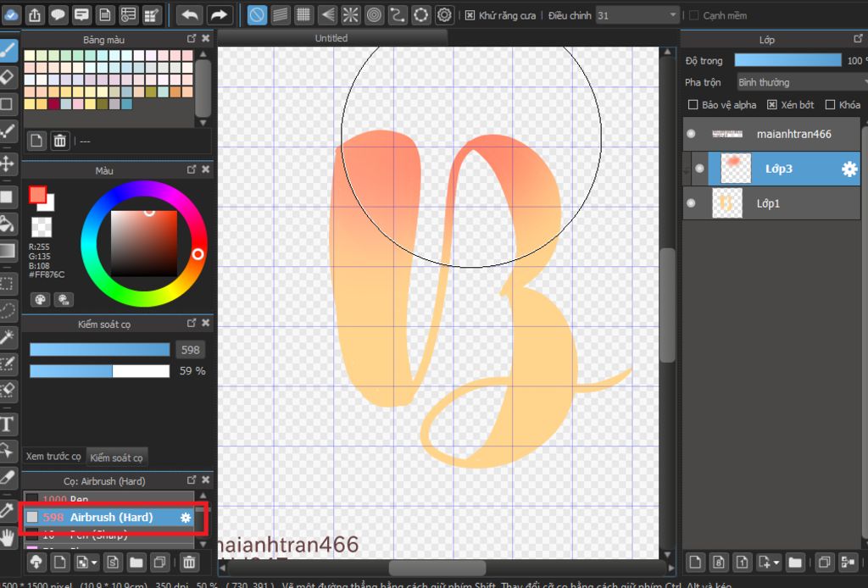
Task: Turn snap off with the circle-slash icon
Action: pyautogui.click(x=257, y=15)
